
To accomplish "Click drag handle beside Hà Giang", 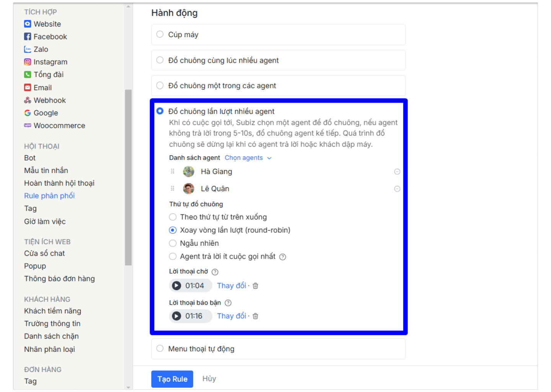I will coord(173,171).
